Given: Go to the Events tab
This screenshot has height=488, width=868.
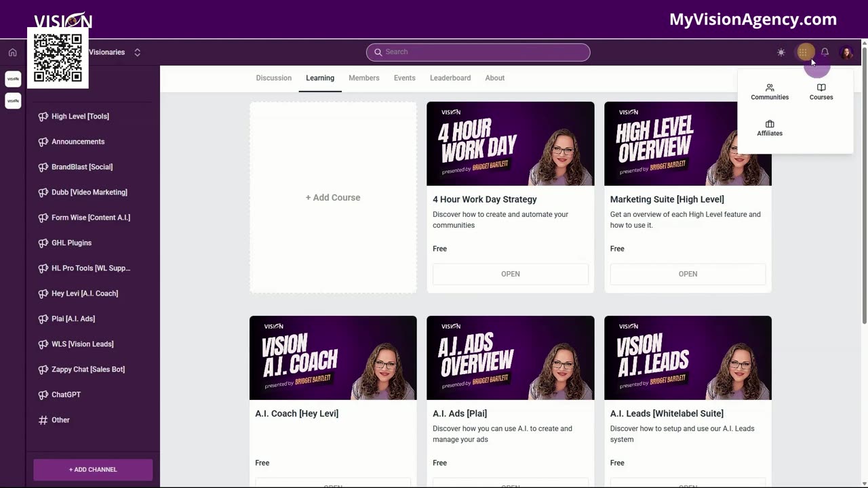Looking at the screenshot, I should click(405, 78).
